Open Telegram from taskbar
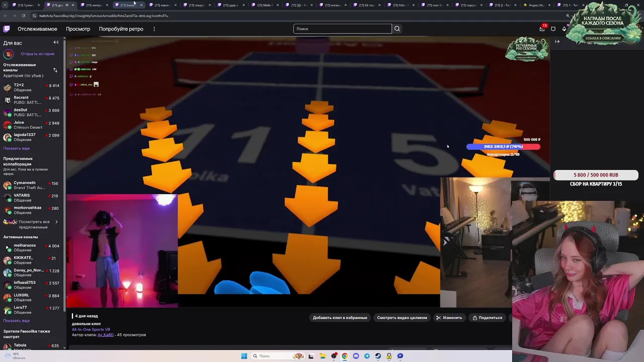The height and width of the screenshot is (362, 644). [x=367, y=356]
